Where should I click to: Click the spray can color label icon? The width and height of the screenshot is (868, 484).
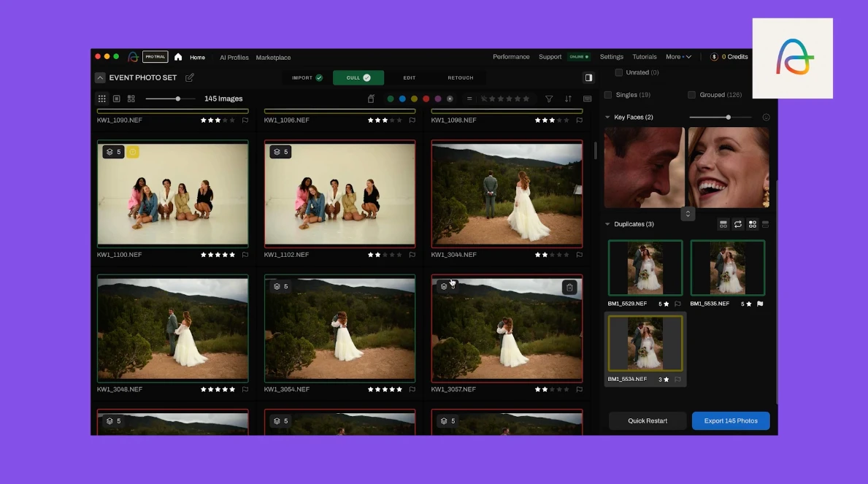tap(371, 99)
